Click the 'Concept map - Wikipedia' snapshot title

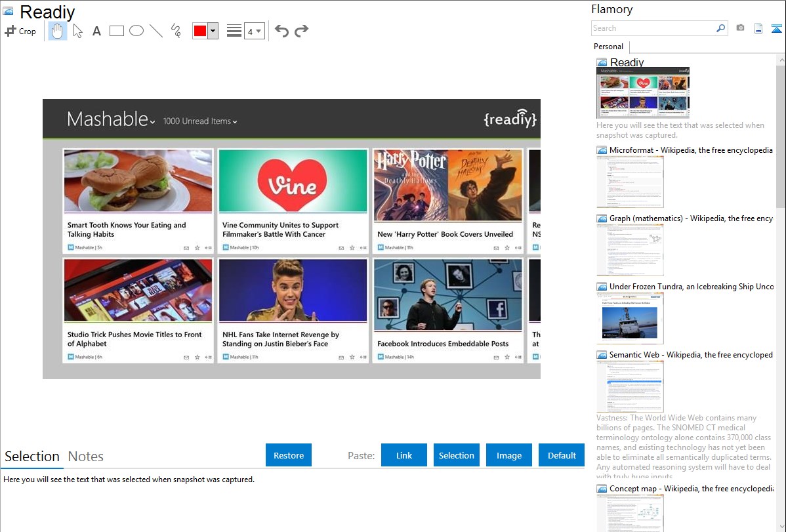click(692, 488)
